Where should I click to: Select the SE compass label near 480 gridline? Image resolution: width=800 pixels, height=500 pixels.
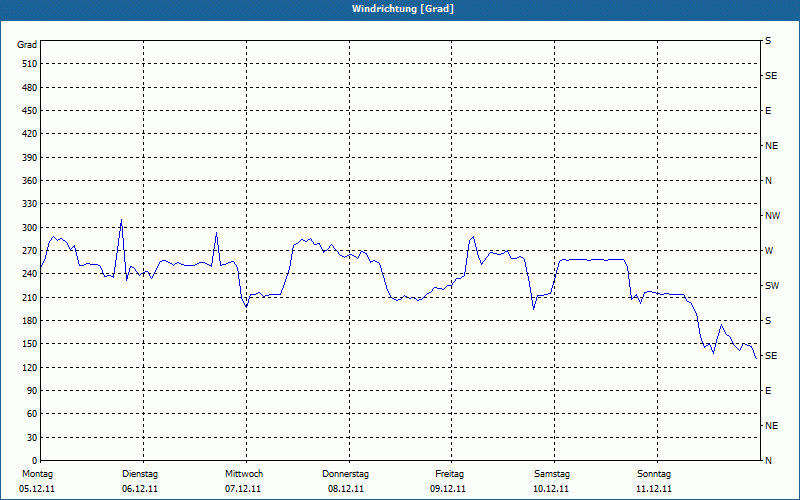click(x=771, y=76)
